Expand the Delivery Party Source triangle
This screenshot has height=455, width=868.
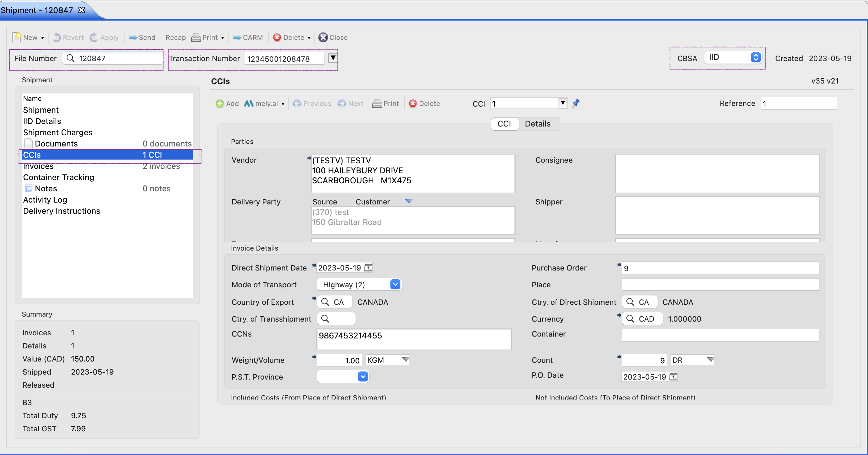click(x=409, y=201)
